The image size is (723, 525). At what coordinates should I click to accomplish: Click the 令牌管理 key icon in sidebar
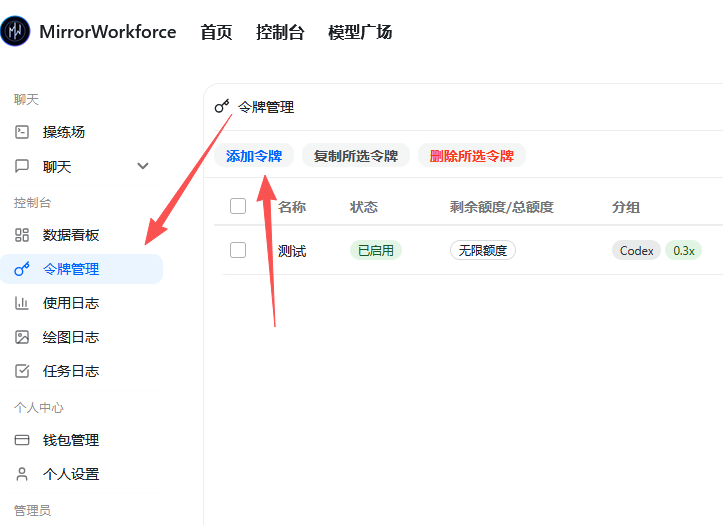tap(22, 269)
